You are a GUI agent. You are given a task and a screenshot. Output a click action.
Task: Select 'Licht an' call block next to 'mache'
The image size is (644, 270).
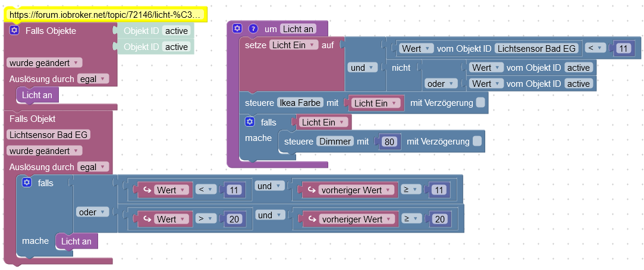76,241
